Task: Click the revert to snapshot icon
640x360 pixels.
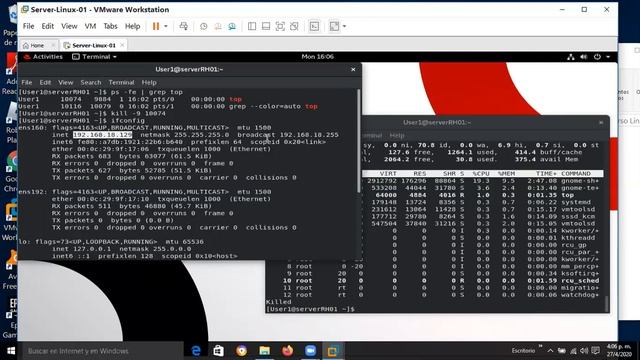Action: 218,26
